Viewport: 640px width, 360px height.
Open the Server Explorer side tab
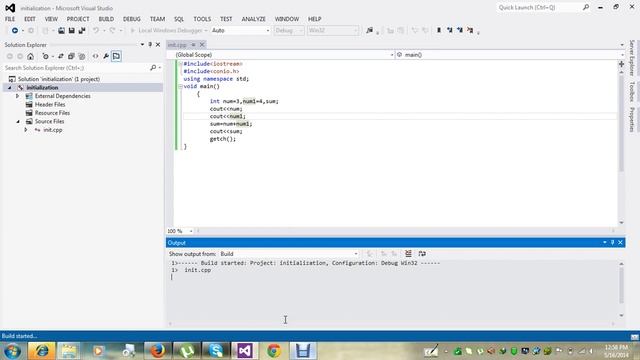click(x=632, y=58)
